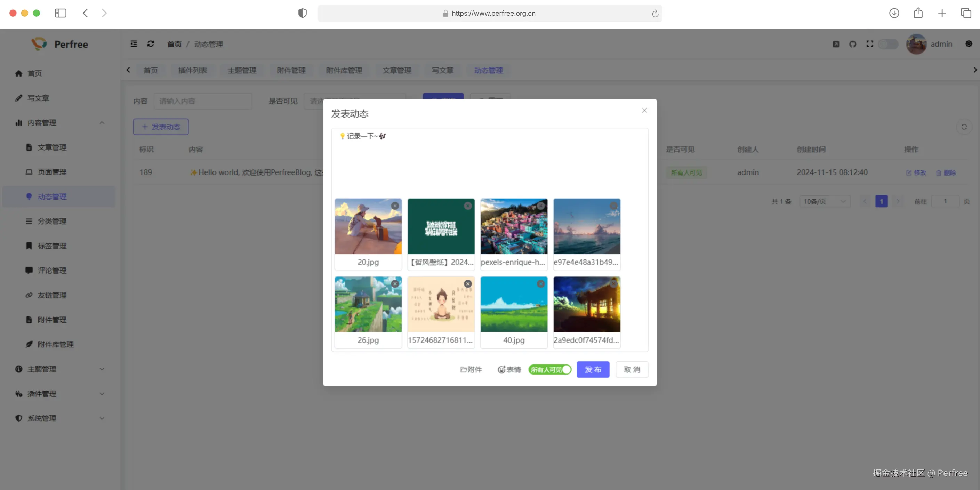Screen dimensions: 980x490
Task: Remove the 26.jpg image thumbnail
Action: (395, 284)
